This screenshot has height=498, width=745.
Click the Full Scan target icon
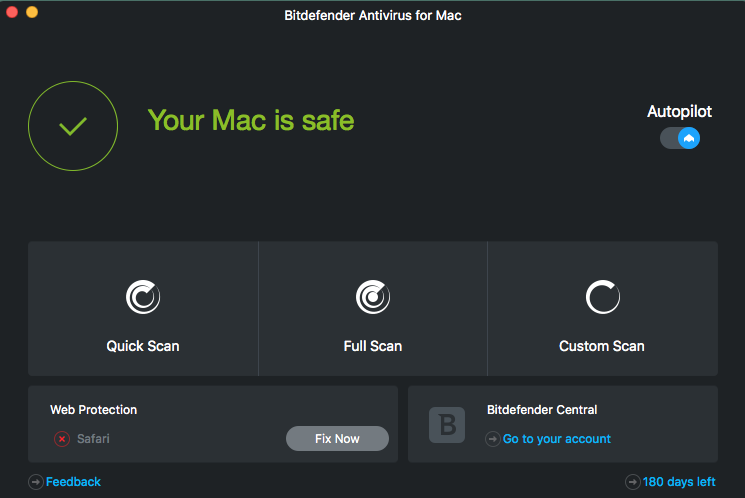(x=373, y=297)
